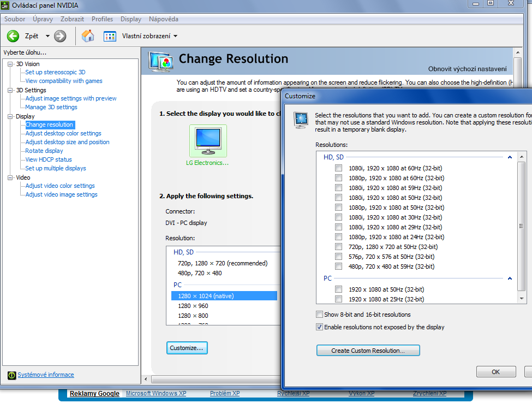Check 1080p 1920 x 1080 at 24Hz
Image resolution: width=532 pixels, height=403 pixels.
point(338,236)
